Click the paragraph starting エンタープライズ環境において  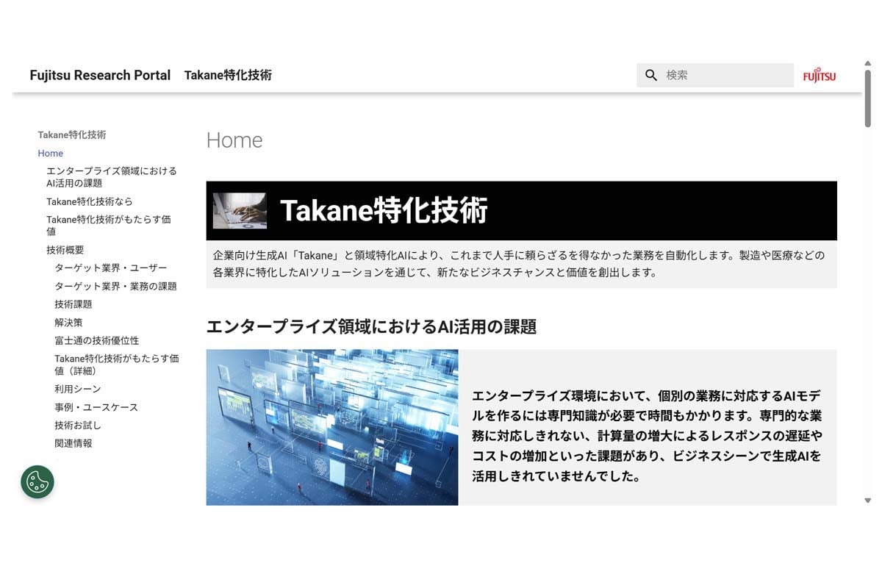(x=647, y=435)
